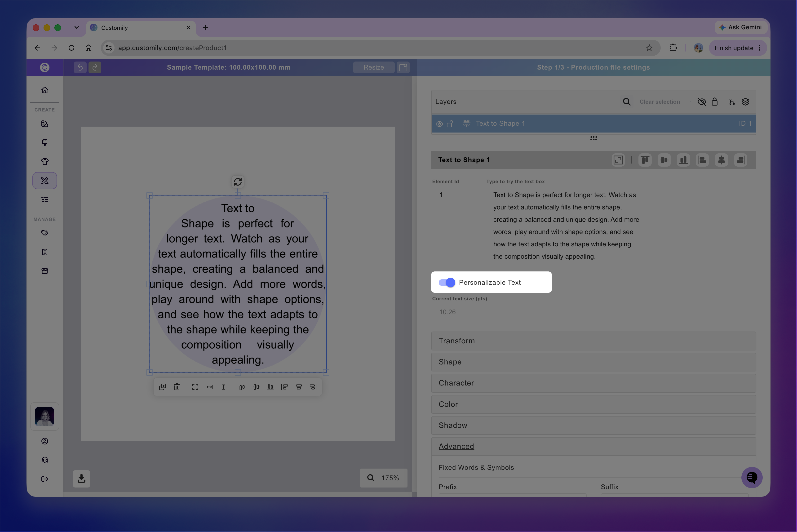Expand the Shape section

click(593, 362)
